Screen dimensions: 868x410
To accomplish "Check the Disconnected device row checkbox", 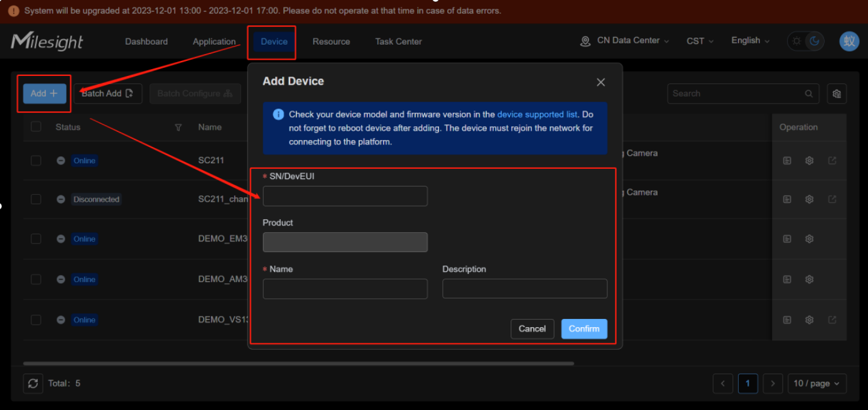I will (36, 199).
